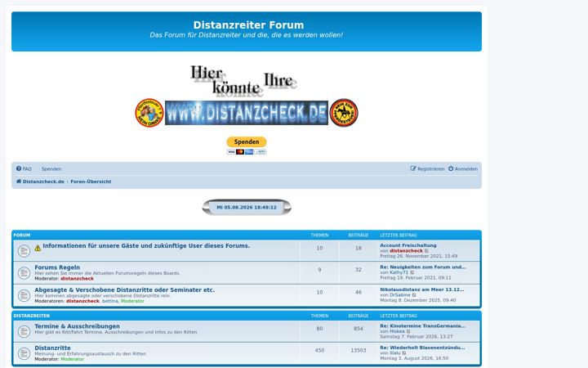Click forum status icon for Forums Regeln
The height and width of the screenshot is (368, 588).
point(24,272)
